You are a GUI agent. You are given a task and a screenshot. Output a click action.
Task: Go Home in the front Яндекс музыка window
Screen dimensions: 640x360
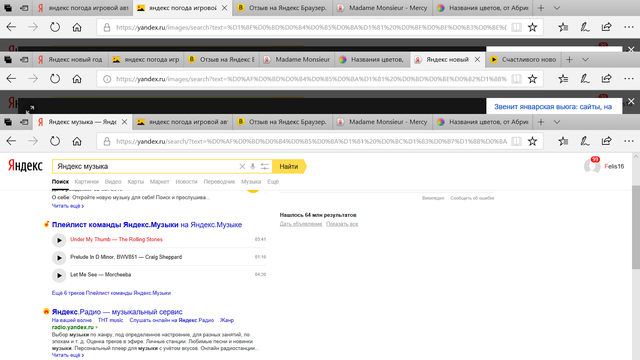pos(77,141)
